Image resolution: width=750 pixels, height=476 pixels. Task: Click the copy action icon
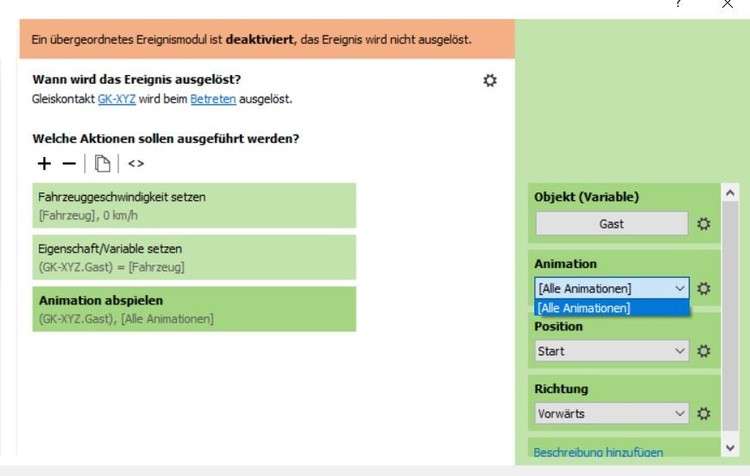click(102, 164)
